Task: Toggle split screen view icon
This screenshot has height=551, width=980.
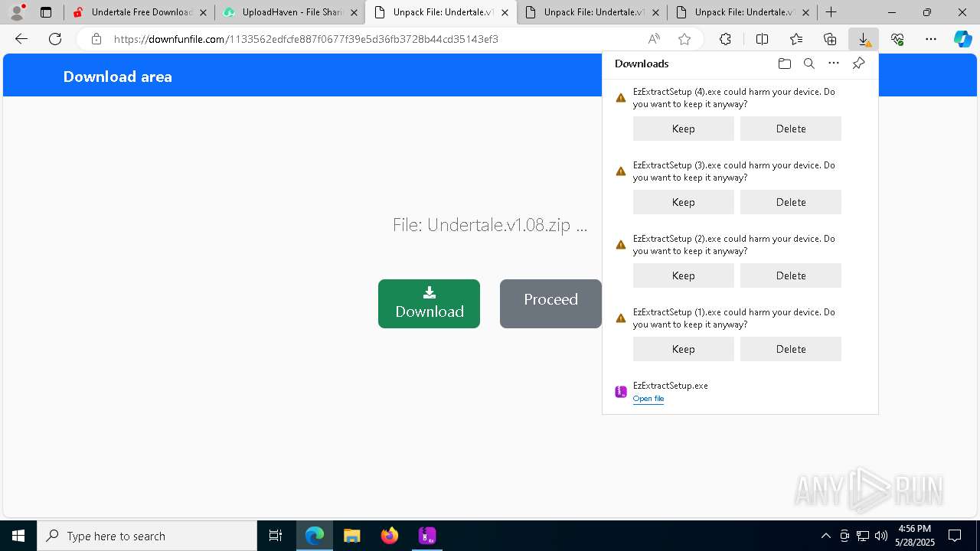Action: (762, 39)
